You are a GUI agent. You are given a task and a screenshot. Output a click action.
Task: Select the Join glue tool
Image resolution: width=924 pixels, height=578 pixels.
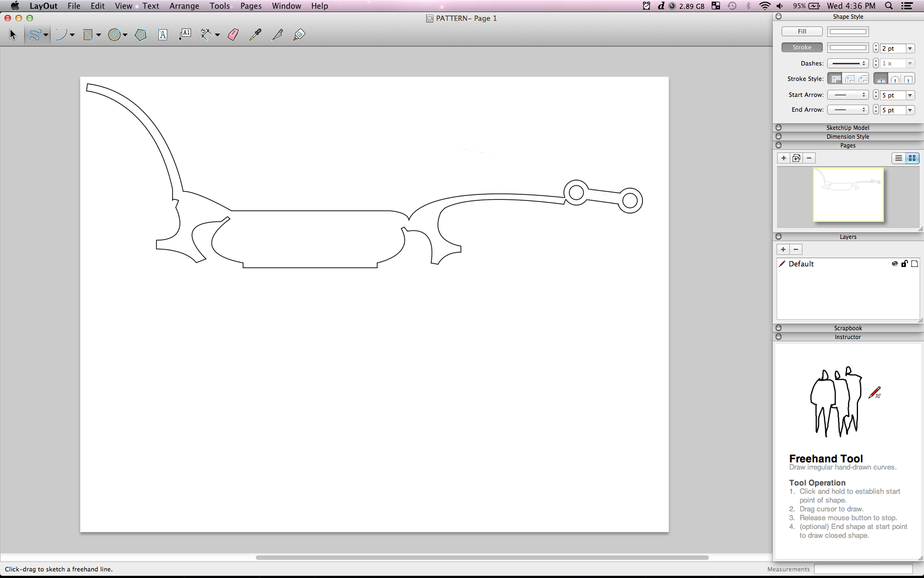[299, 35]
